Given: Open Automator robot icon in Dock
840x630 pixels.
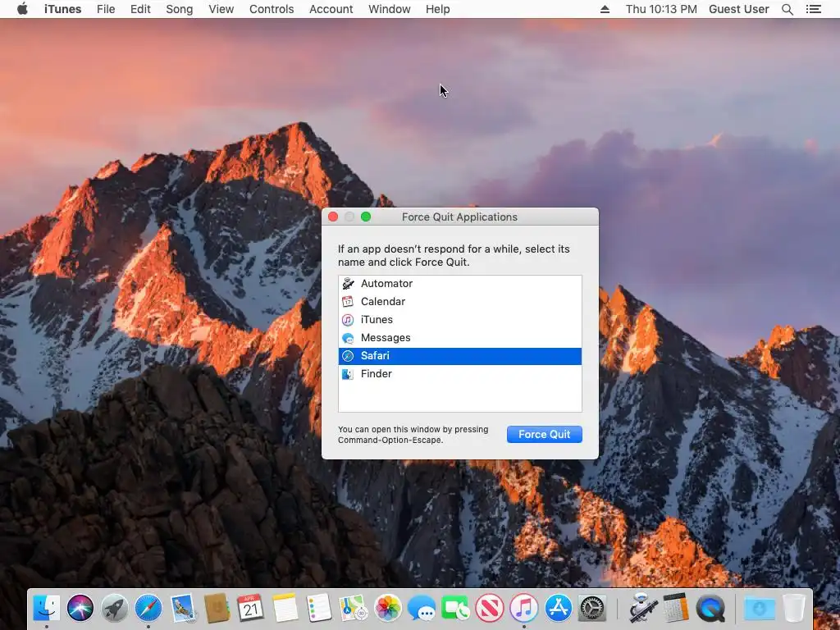Looking at the screenshot, I should click(642, 608).
